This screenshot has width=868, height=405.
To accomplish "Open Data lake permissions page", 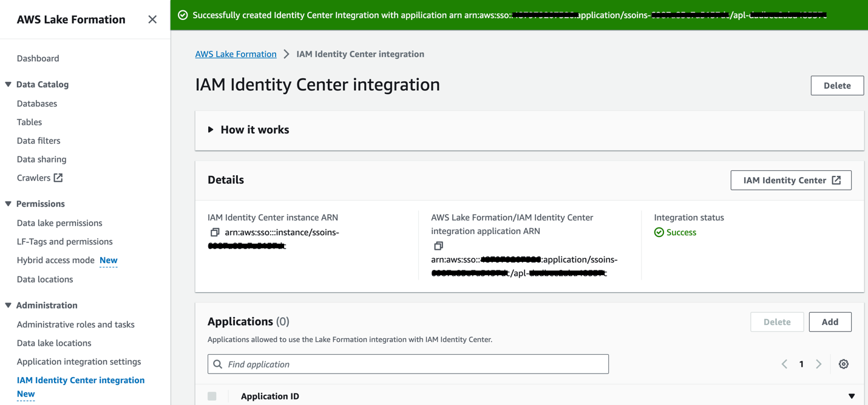I will [x=59, y=223].
